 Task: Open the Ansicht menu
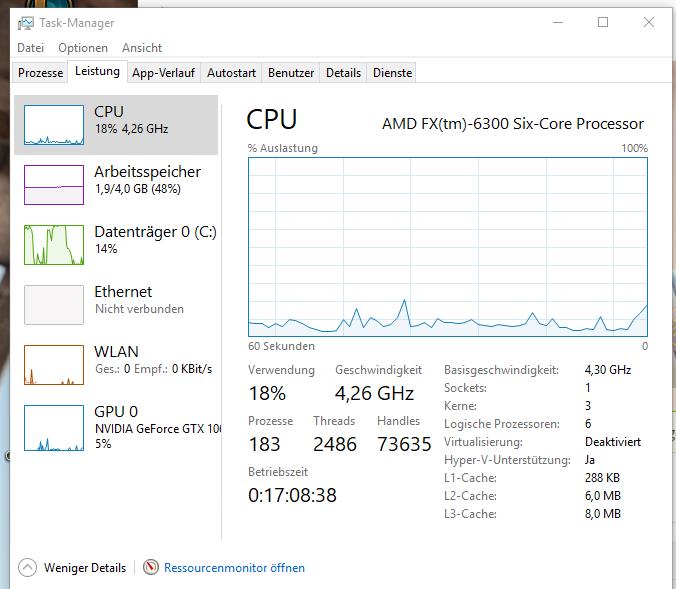[142, 48]
